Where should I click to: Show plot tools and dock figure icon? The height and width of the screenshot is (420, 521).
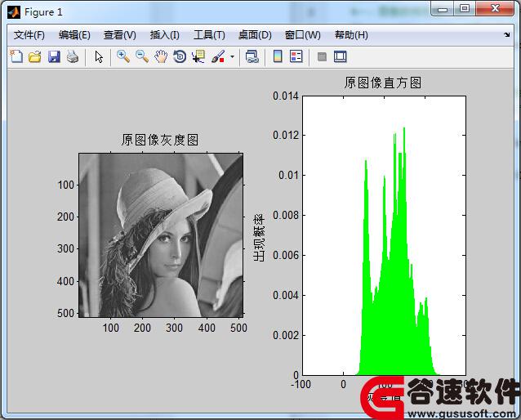coord(341,56)
